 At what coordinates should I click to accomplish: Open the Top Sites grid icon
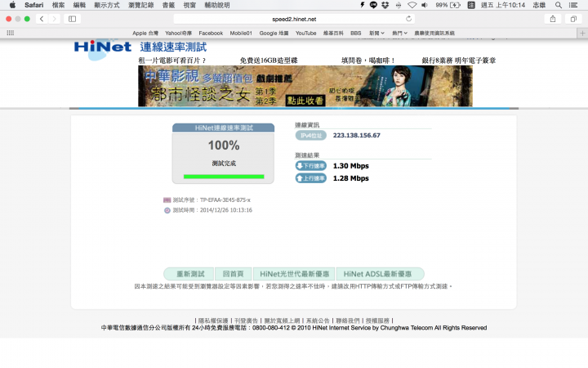(11, 33)
